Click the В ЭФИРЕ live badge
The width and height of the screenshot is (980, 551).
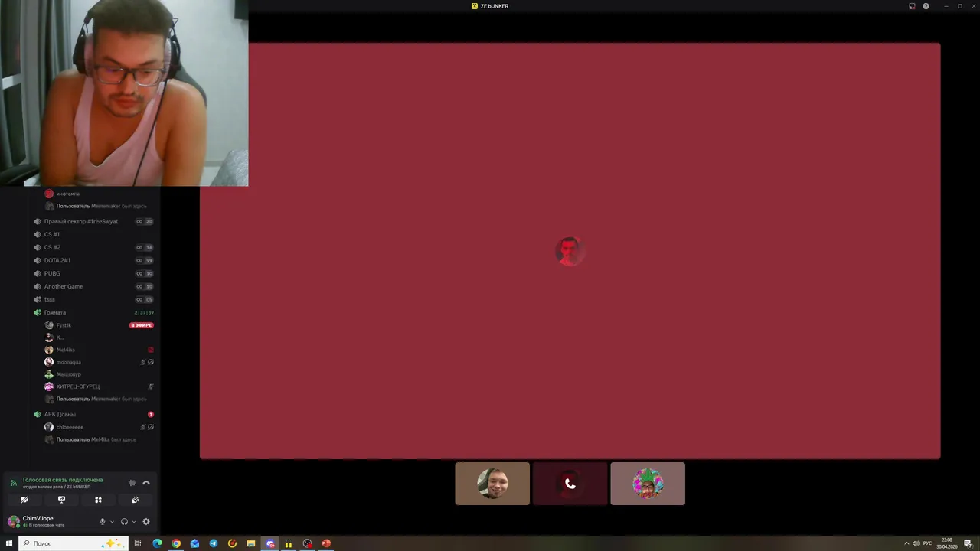point(142,325)
